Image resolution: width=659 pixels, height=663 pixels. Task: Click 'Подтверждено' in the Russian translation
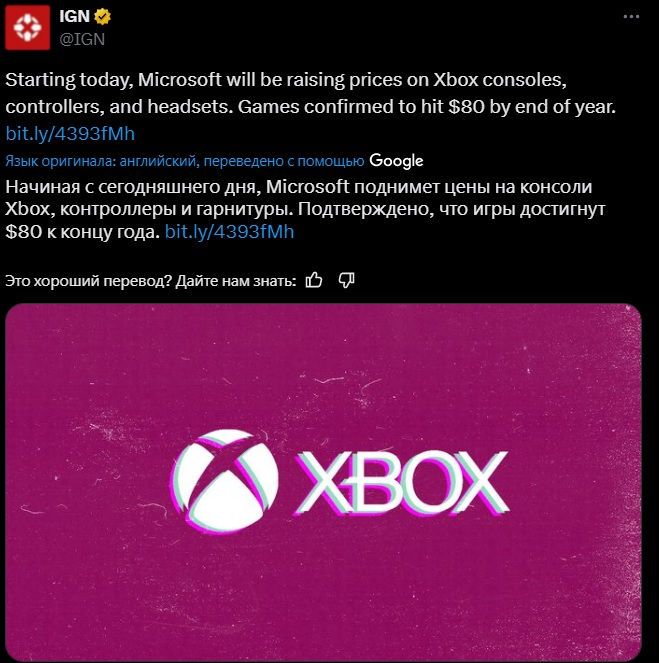[366, 209]
